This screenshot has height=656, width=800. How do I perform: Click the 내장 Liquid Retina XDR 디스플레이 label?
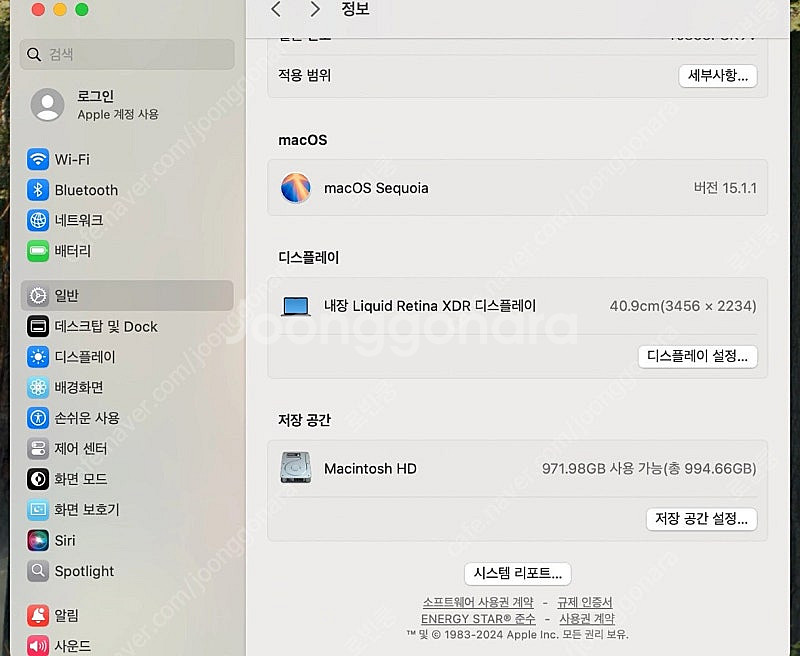[x=430, y=306]
